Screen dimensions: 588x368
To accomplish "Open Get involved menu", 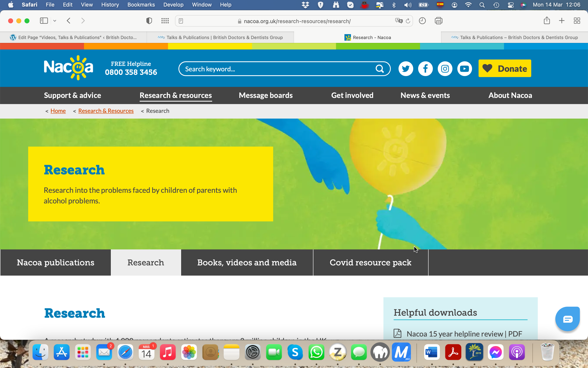I will 352,95.
